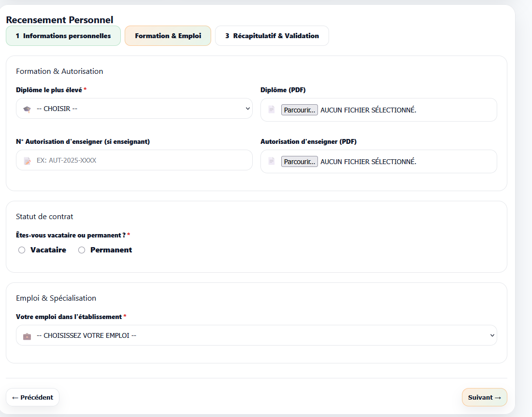Screen dimensions: 532x417
Task: Click the briefcase icon in employment field
Action: coord(27,336)
